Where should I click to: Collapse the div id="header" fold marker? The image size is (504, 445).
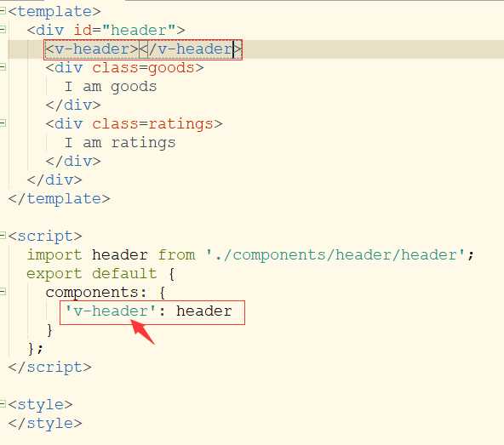tap(3, 30)
